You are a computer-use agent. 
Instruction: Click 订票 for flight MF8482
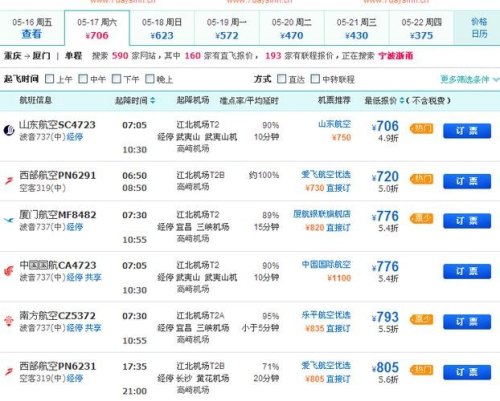click(467, 221)
